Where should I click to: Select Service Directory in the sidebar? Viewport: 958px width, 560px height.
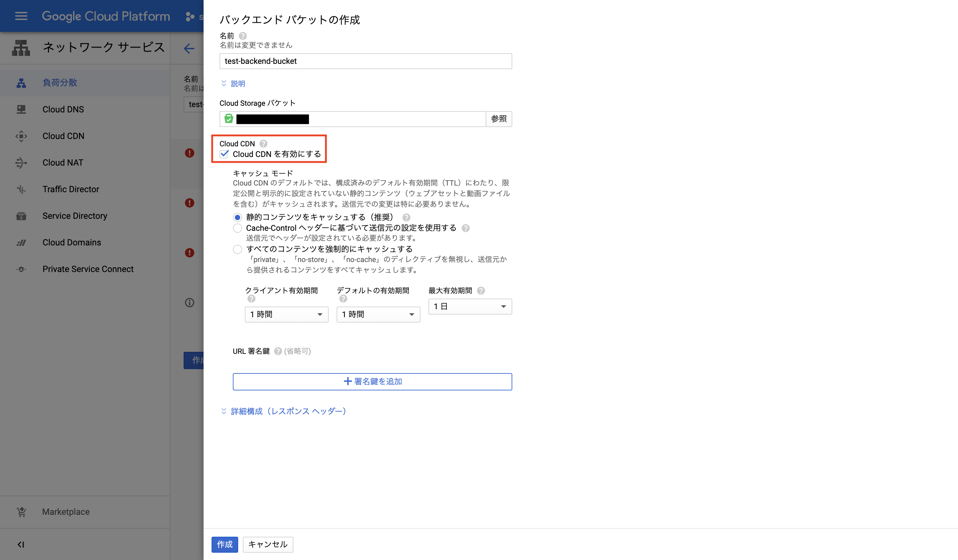pos(75,215)
